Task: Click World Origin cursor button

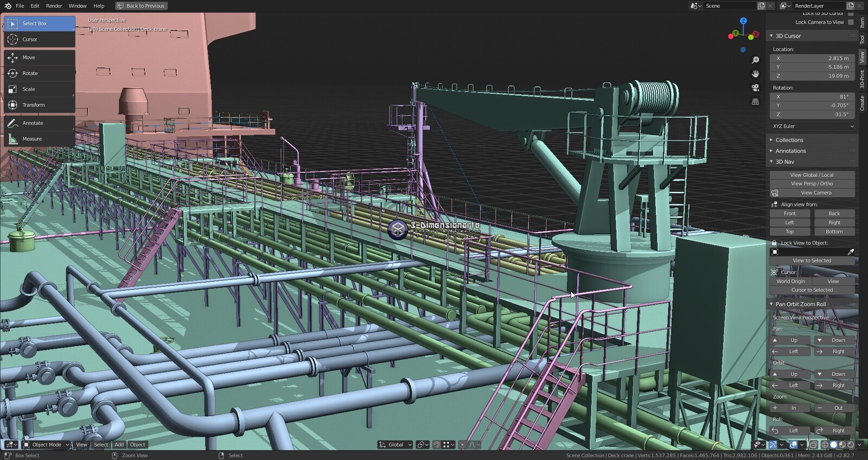Action: [790, 281]
